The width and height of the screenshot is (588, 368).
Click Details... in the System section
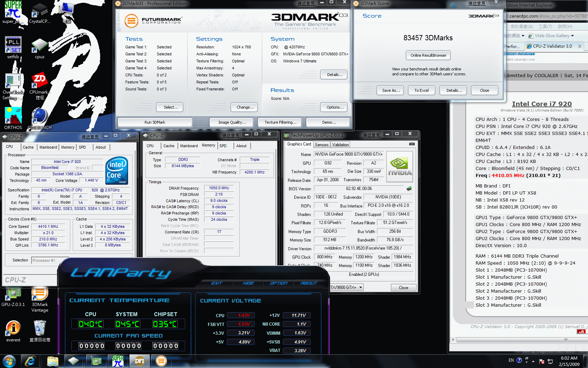pyautogui.click(x=335, y=75)
